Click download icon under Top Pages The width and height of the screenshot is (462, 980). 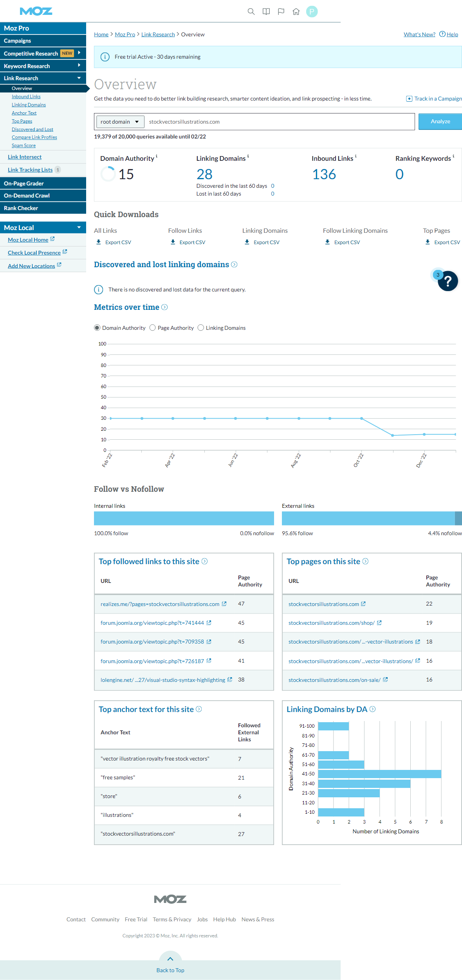[428, 242]
